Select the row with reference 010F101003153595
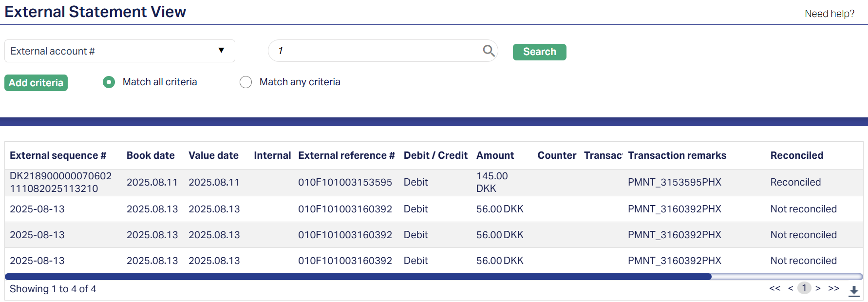Viewport: 868px width, 302px height. [345, 182]
